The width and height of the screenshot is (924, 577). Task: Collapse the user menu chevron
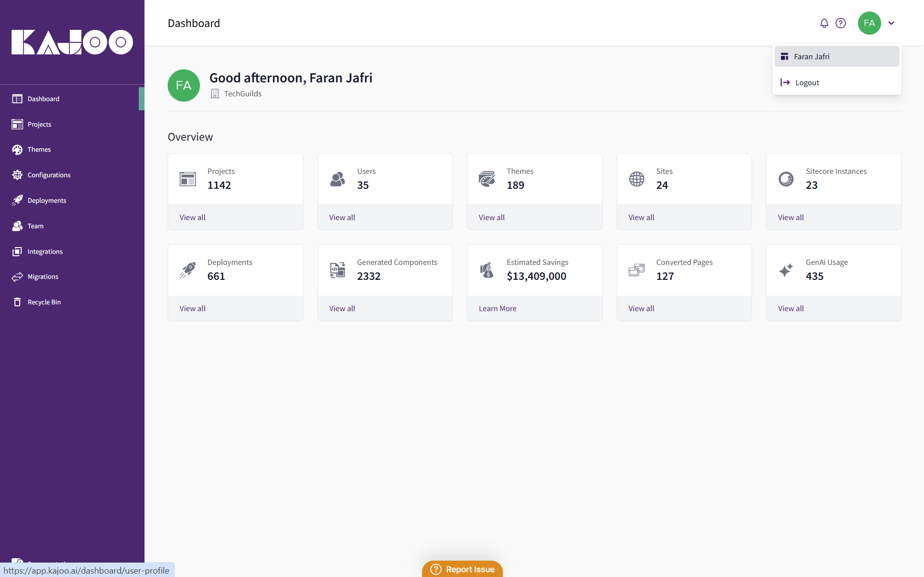tap(891, 23)
